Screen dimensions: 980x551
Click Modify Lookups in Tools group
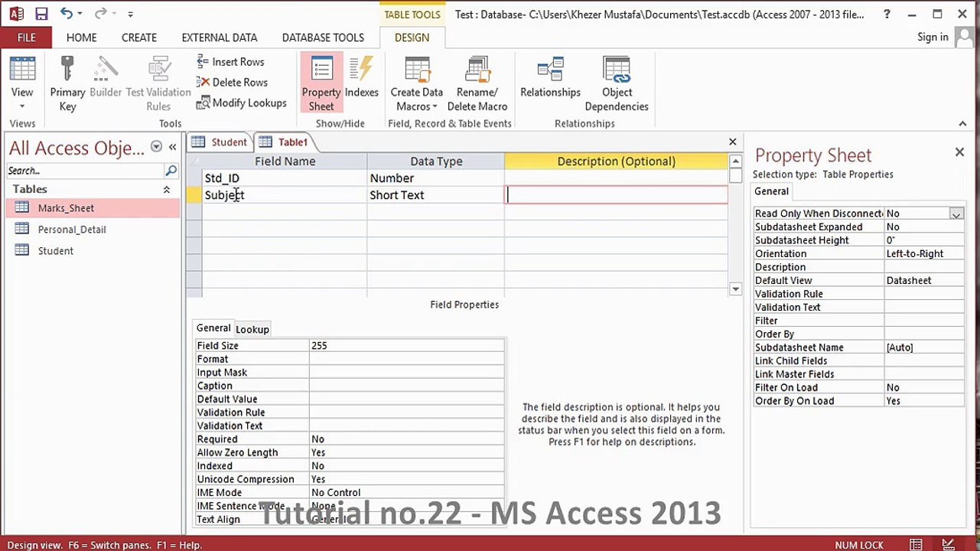click(242, 103)
